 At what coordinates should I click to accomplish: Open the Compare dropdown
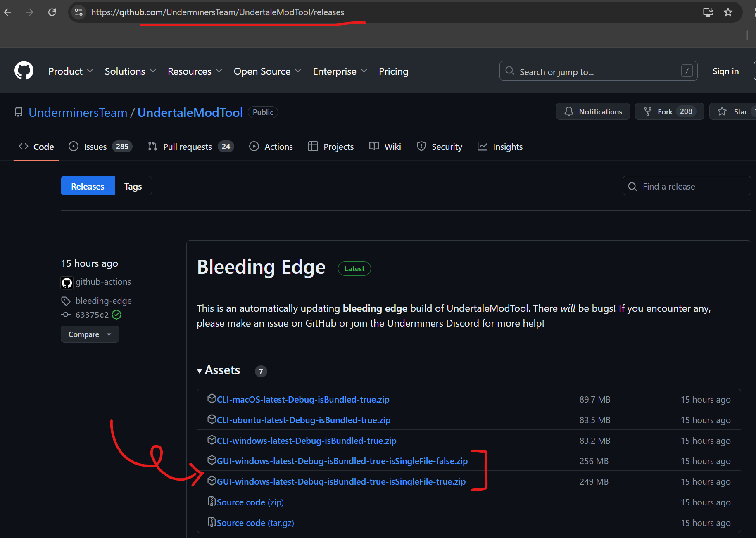pyautogui.click(x=90, y=334)
